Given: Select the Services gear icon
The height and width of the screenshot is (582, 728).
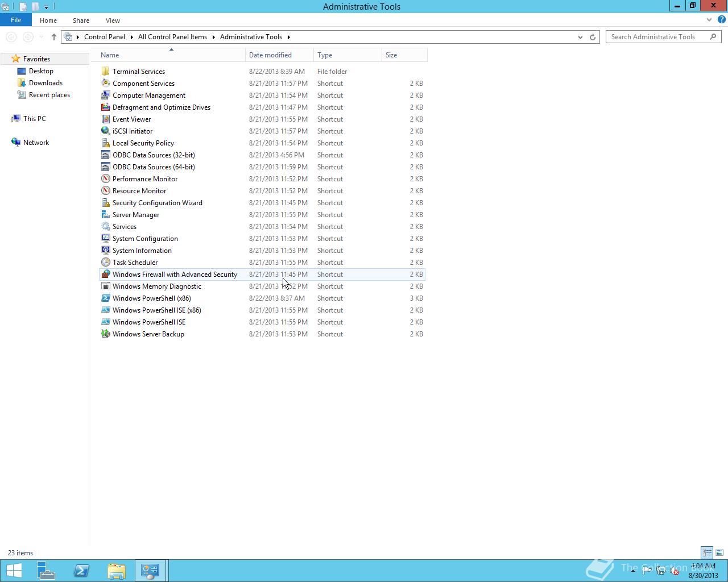Looking at the screenshot, I should (105, 226).
